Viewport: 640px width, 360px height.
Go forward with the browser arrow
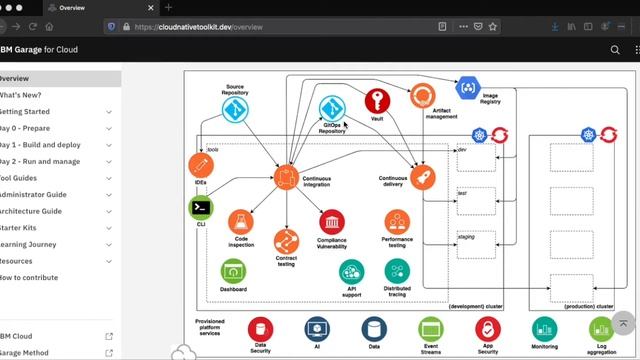pos(16,27)
